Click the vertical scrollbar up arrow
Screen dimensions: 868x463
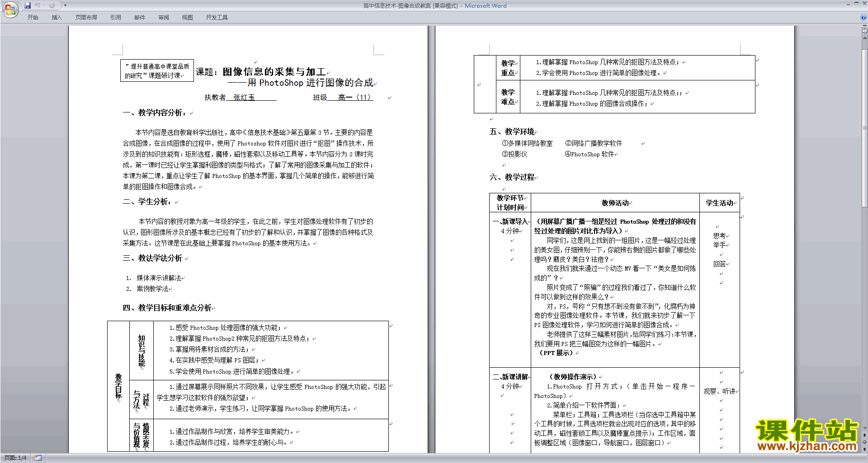tap(864, 38)
